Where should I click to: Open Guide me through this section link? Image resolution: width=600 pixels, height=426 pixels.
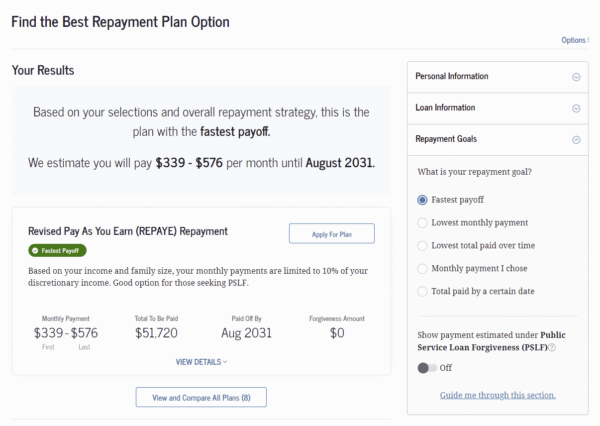point(497,395)
